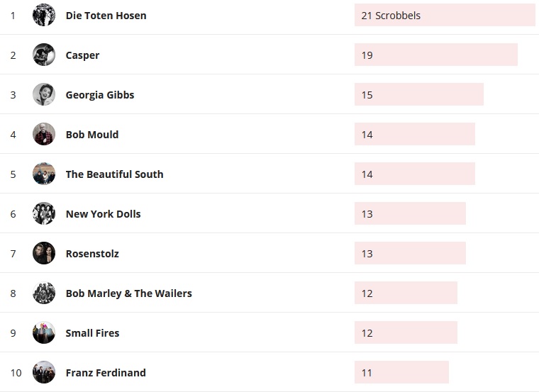This screenshot has width=539, height=392.
Task: Click Bob Mould avatar thumbnail
Action: (44, 134)
